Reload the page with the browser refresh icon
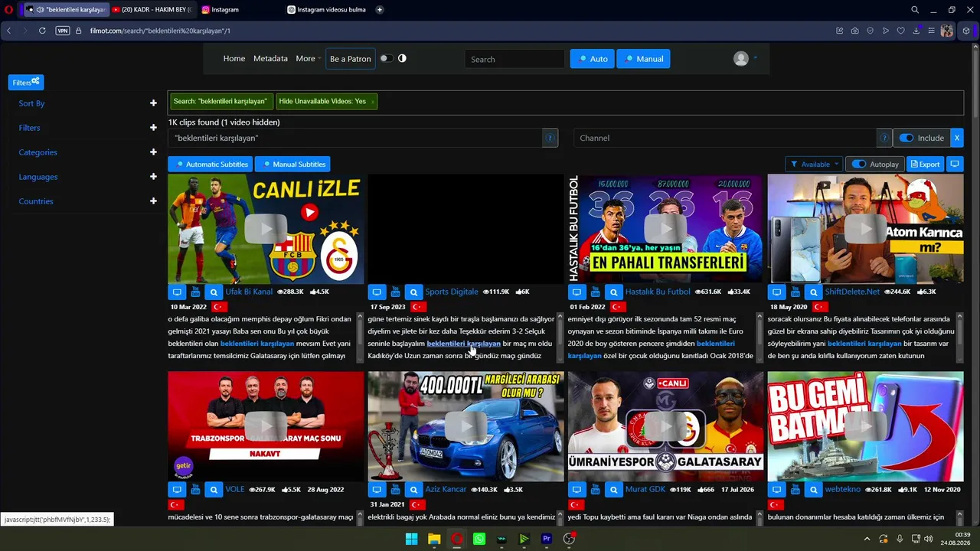Viewport: 980px width, 551px height. (x=42, y=31)
